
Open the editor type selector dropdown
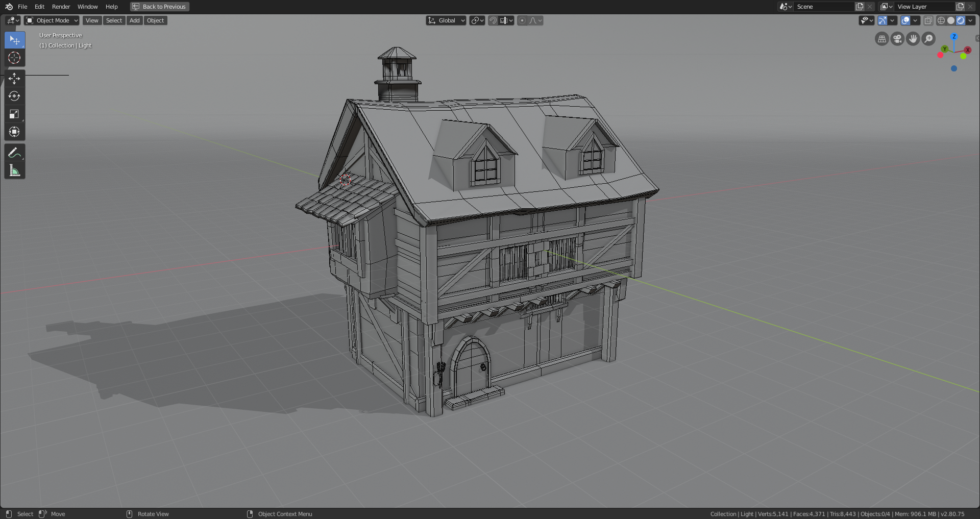11,20
